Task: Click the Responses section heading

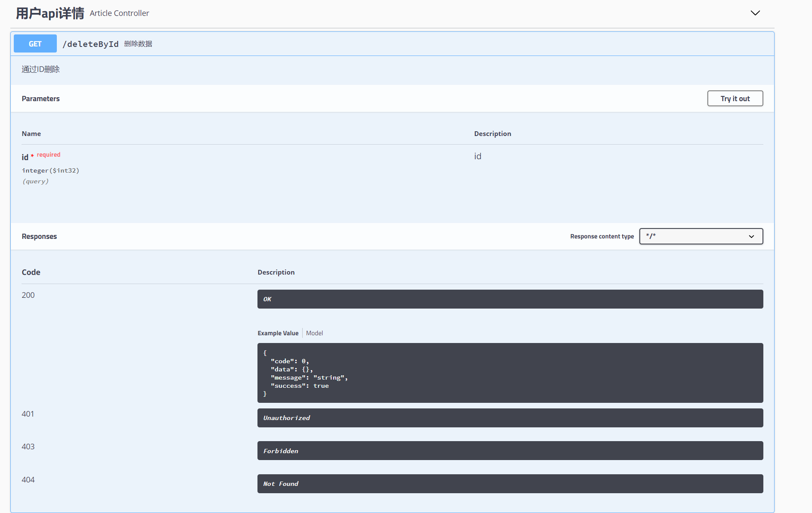Action: (39, 236)
